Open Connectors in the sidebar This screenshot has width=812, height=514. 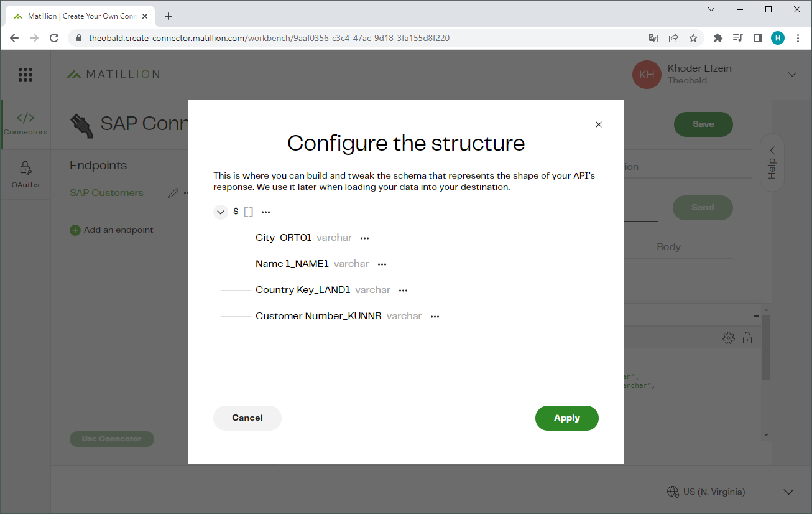pos(25,124)
